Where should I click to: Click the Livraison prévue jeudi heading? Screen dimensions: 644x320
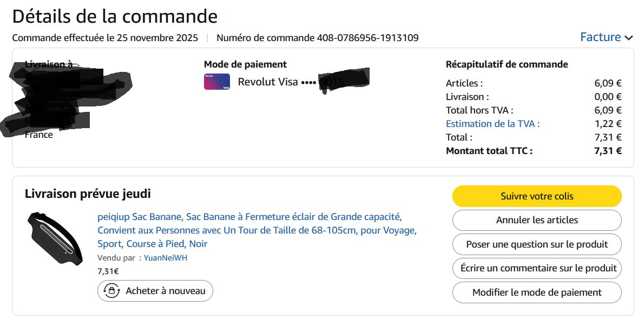pos(88,194)
